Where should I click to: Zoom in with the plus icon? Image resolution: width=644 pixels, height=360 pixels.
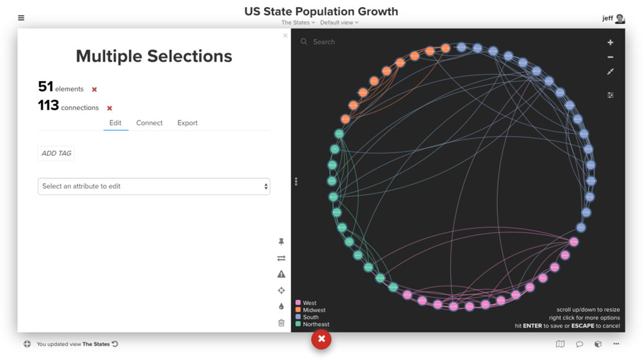[611, 43]
